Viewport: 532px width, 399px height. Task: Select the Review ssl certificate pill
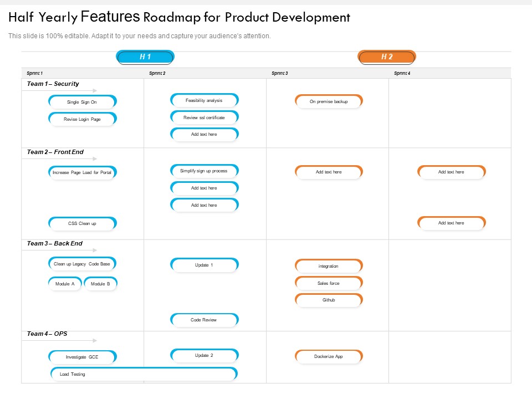coord(204,117)
